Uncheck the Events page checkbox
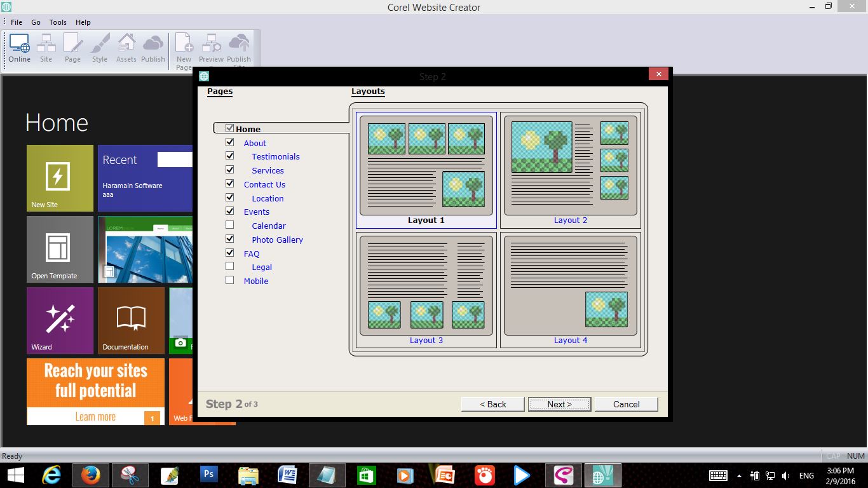This screenshot has height=488, width=868. pos(230,211)
